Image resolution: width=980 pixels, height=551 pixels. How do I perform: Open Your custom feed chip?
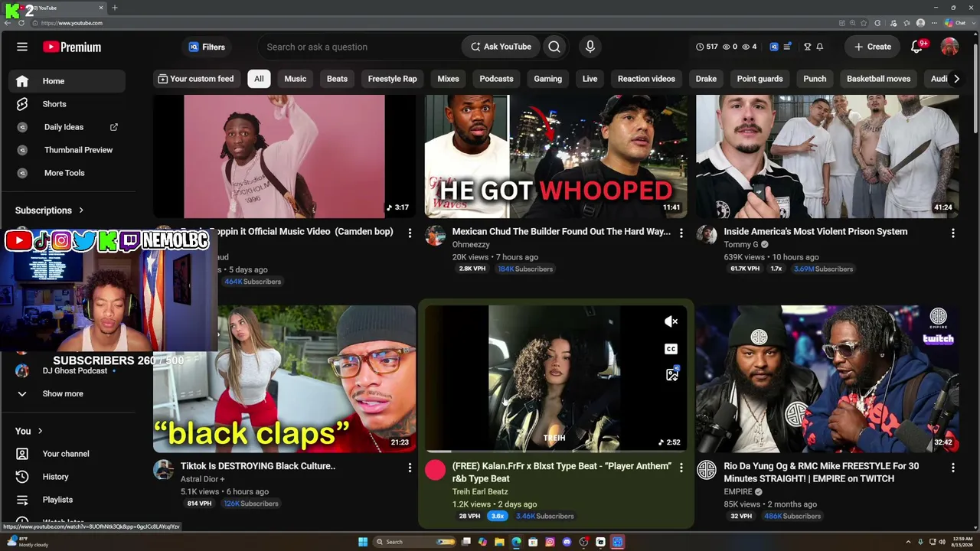click(196, 79)
